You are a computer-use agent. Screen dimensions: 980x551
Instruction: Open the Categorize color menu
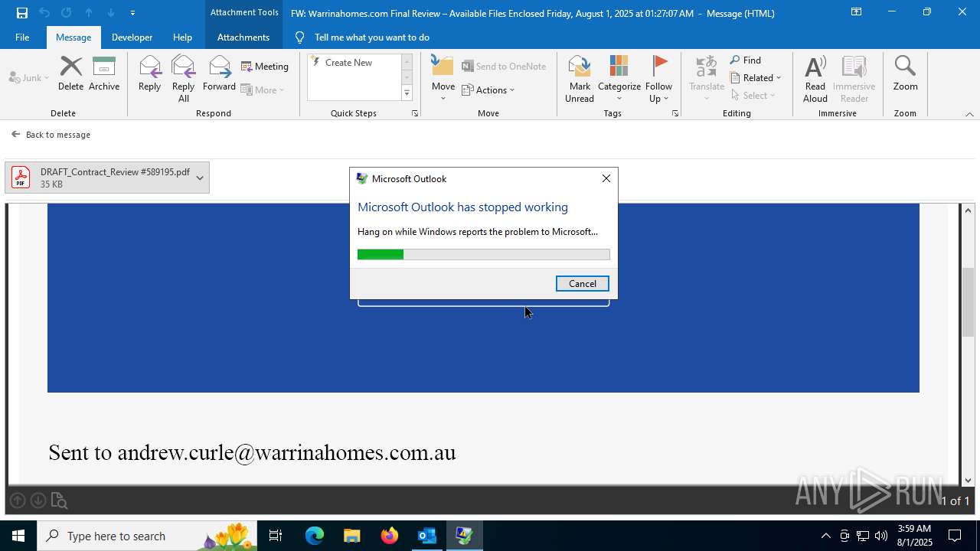click(619, 79)
